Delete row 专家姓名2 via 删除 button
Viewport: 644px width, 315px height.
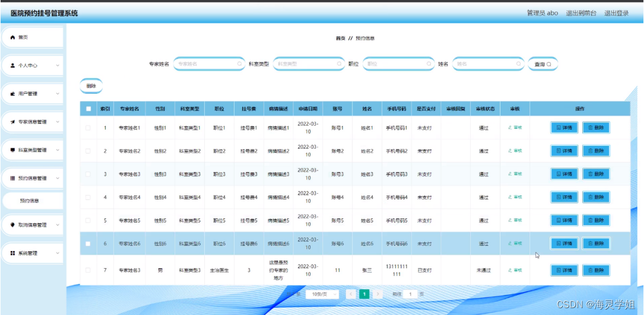(x=596, y=151)
